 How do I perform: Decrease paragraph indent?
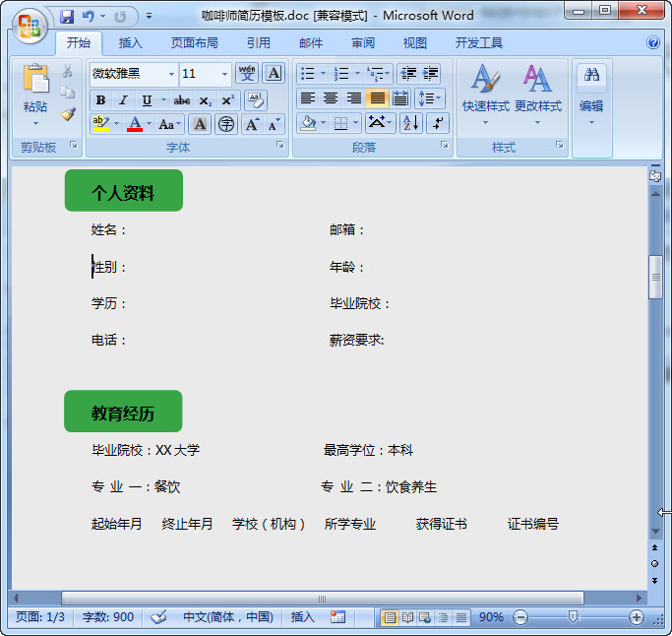[x=408, y=74]
